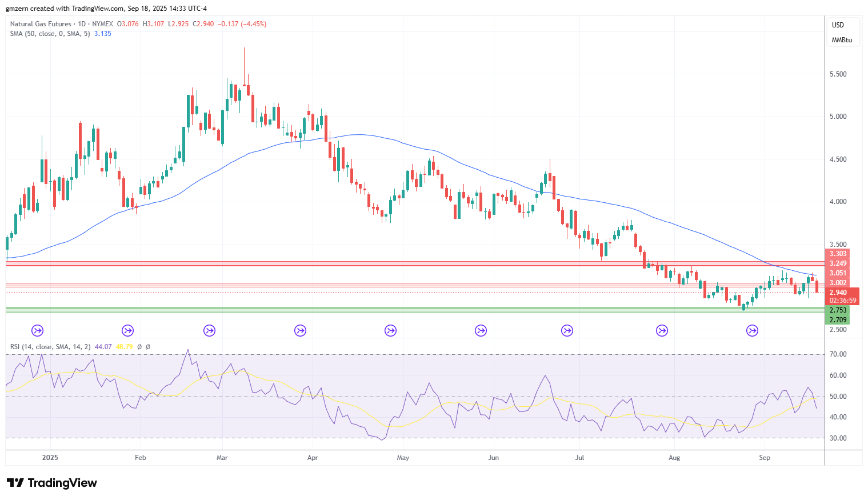The width and height of the screenshot is (868, 500).
Task: Click the 2.709 support price label
Action: tap(838, 320)
